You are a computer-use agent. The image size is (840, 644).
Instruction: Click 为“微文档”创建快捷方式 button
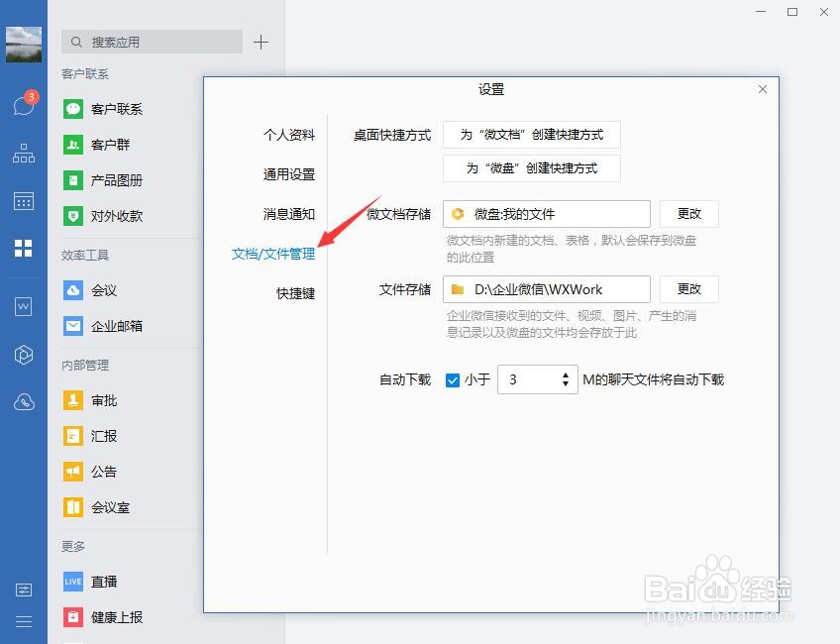(x=531, y=135)
